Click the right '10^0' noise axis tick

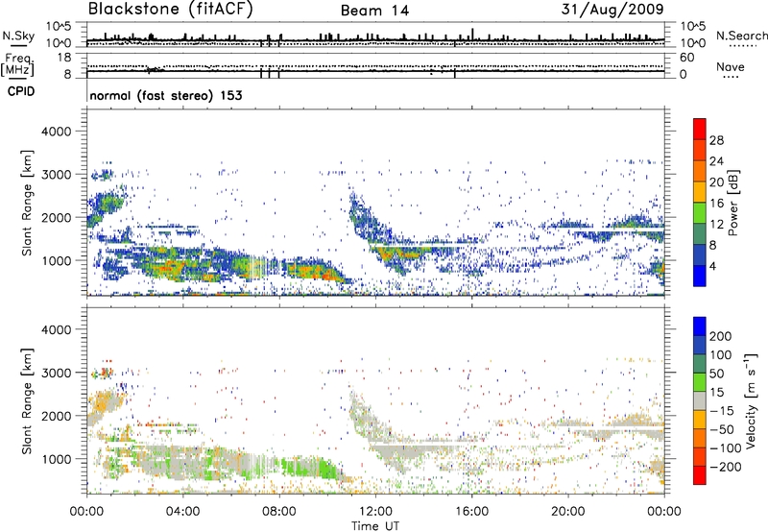click(692, 43)
